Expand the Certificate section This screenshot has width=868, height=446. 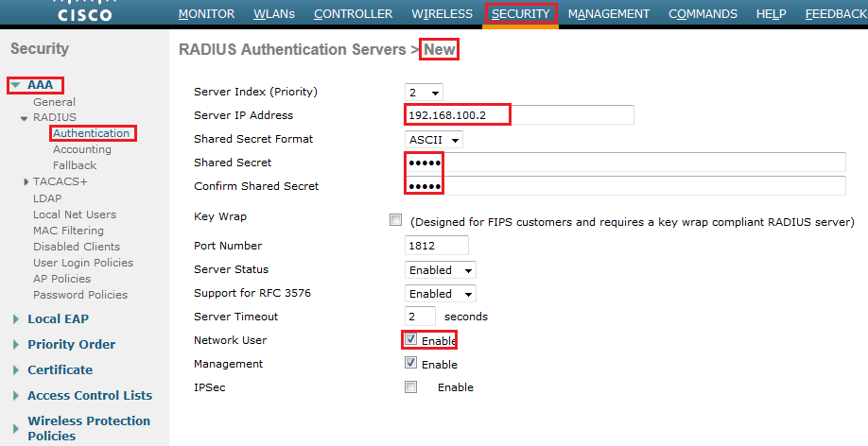click(x=16, y=370)
